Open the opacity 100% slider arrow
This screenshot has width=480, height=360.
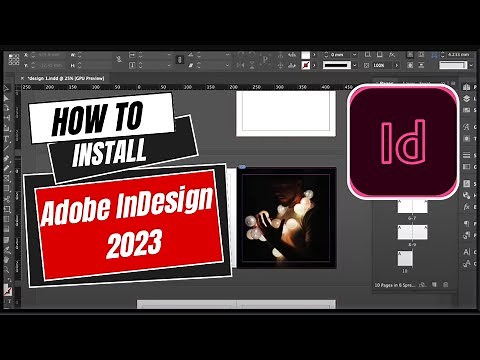(x=396, y=65)
